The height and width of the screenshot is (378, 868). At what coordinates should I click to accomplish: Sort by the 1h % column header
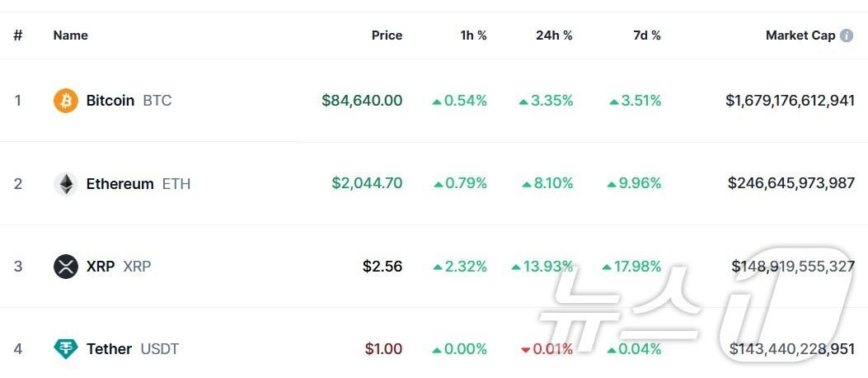(473, 35)
